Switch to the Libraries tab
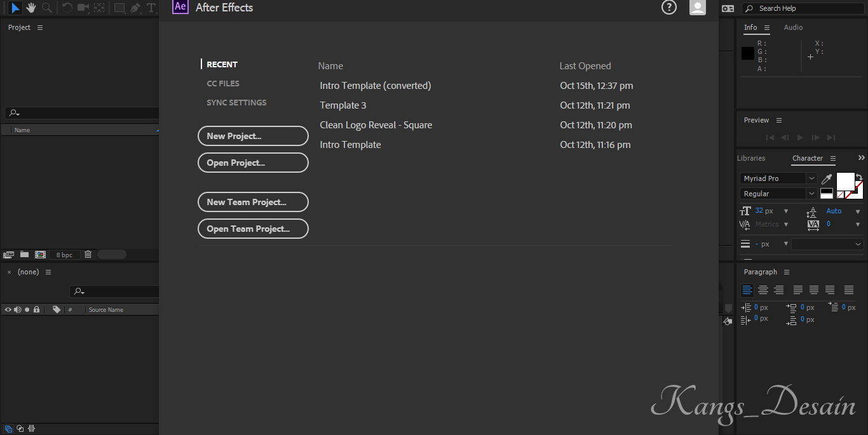The width and height of the screenshot is (868, 435). [751, 158]
